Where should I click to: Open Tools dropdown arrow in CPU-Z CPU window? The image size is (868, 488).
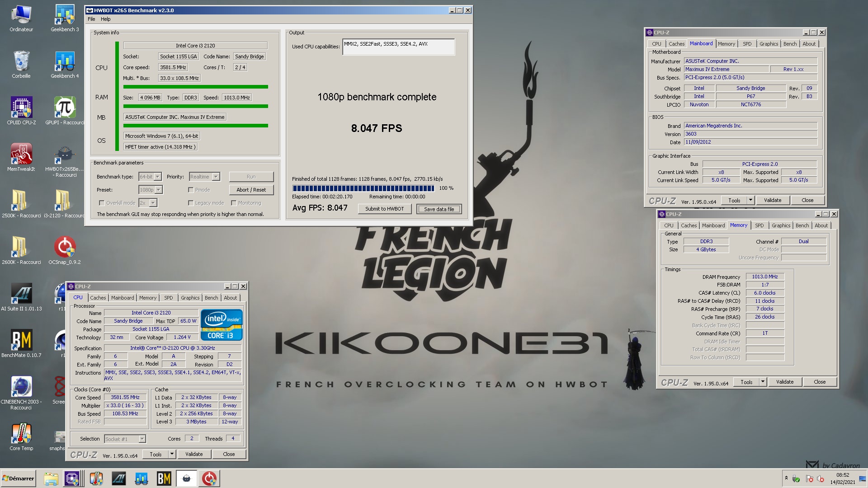pyautogui.click(x=172, y=454)
